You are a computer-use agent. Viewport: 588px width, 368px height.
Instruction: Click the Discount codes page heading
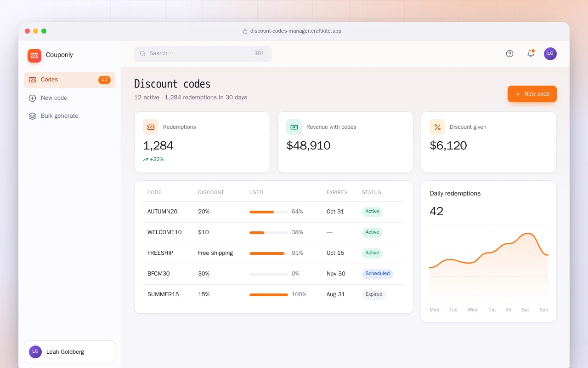coord(172,84)
